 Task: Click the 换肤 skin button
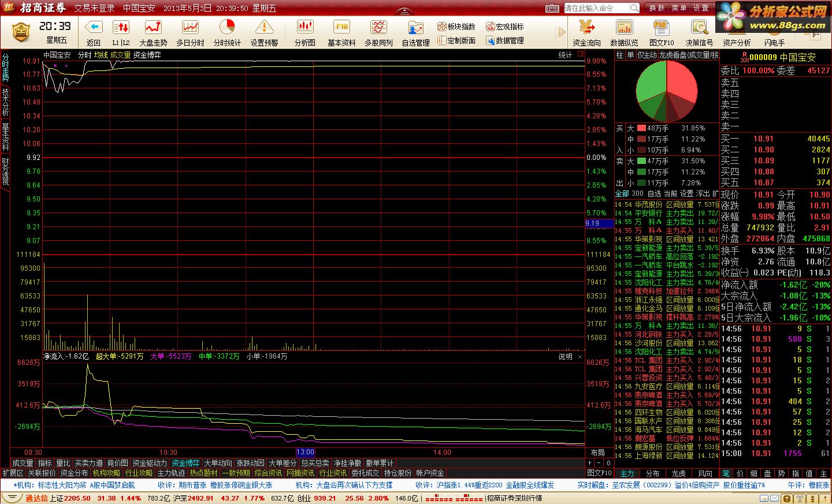coord(657,8)
